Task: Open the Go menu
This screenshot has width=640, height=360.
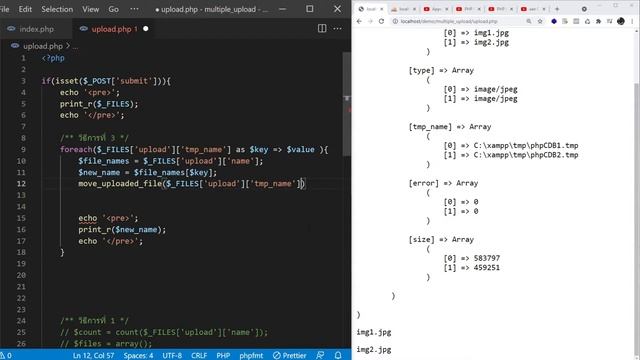Action: coord(113,9)
